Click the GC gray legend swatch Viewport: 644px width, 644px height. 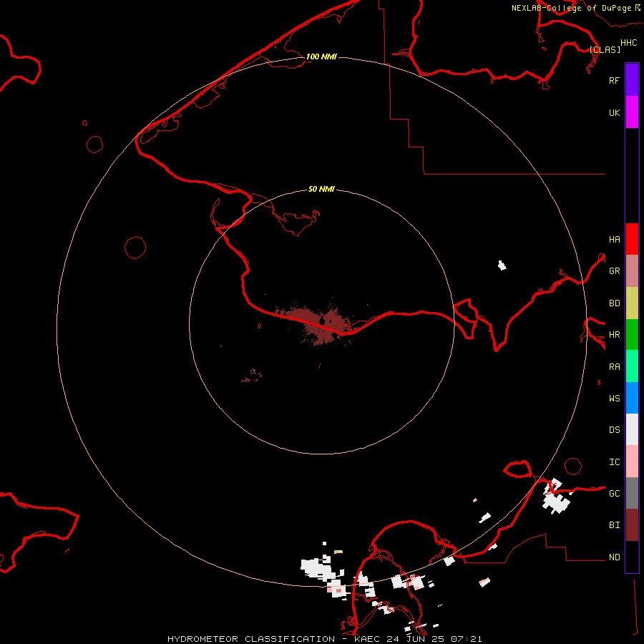pyautogui.click(x=632, y=493)
